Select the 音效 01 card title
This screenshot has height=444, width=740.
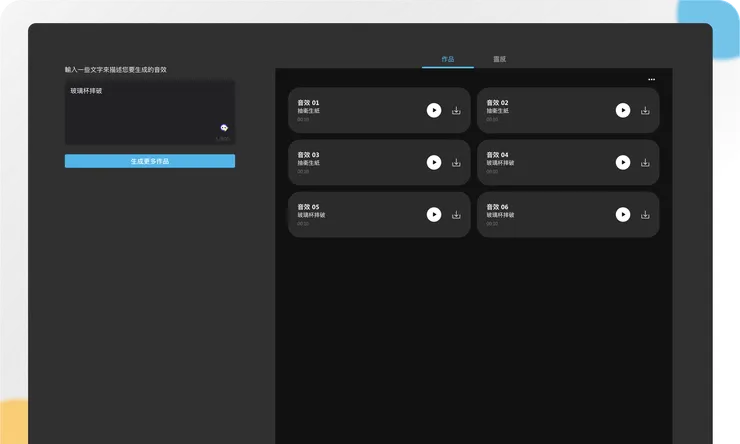pos(308,103)
